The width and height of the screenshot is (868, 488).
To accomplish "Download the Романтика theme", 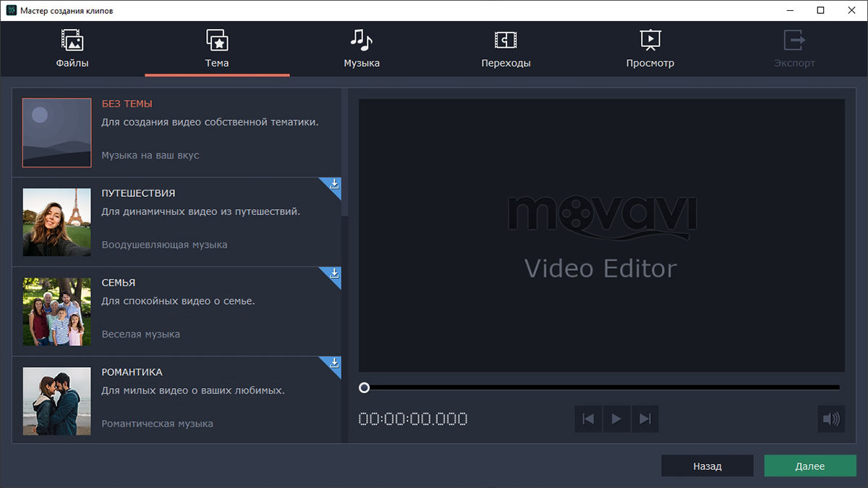I will (334, 363).
